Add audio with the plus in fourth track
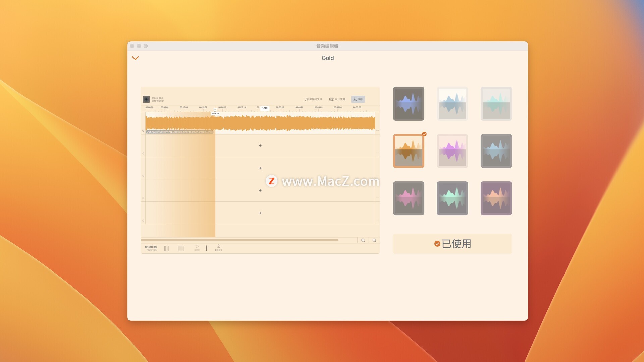644x362 pixels. coord(260,191)
